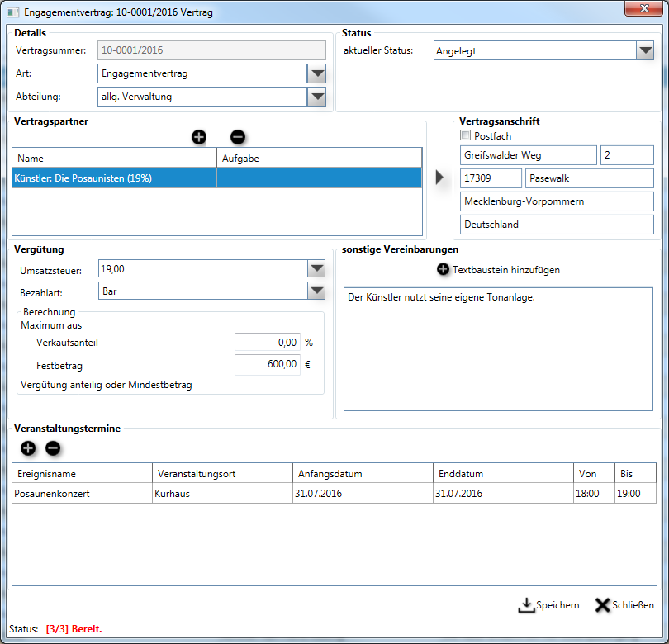Save the contract with Speichern

coord(548,604)
